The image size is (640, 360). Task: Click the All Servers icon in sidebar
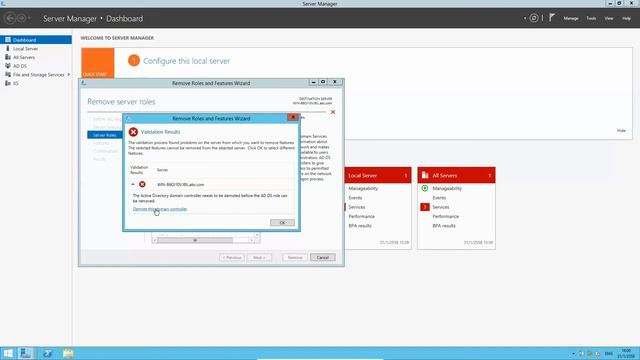pos(8,57)
